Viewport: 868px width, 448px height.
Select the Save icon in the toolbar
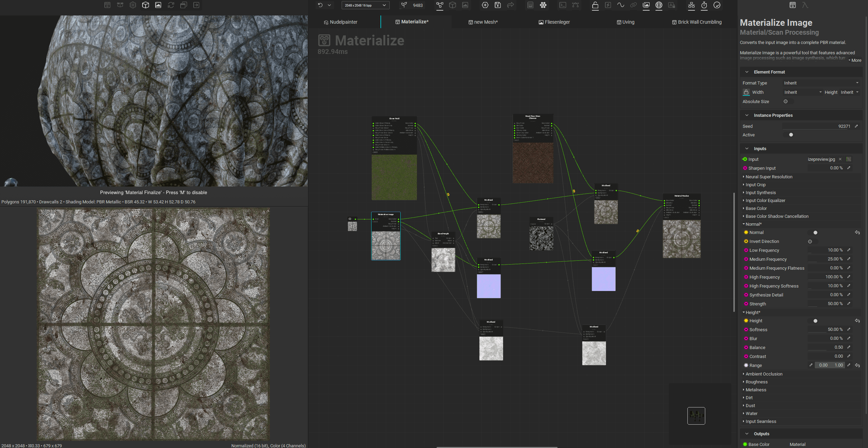[x=498, y=5]
